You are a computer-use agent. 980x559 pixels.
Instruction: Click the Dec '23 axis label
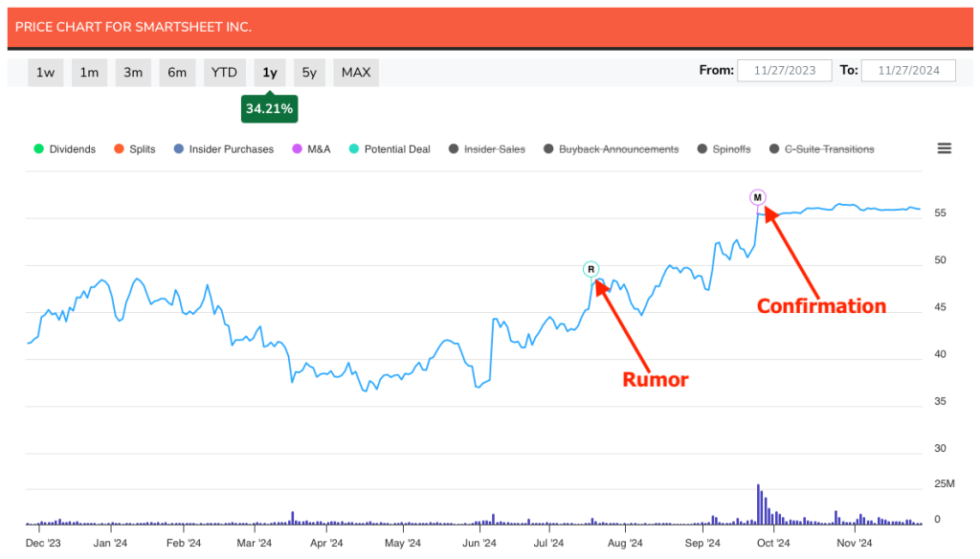[43, 543]
